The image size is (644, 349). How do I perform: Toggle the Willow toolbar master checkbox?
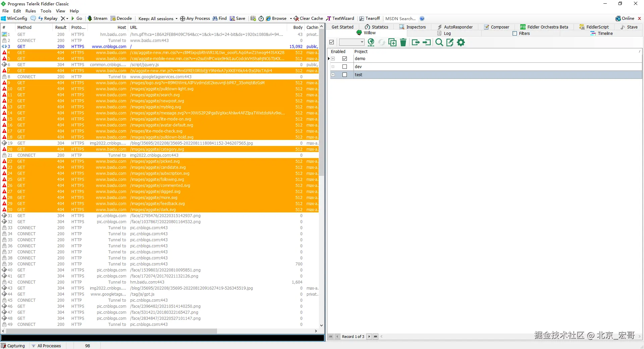332,42
